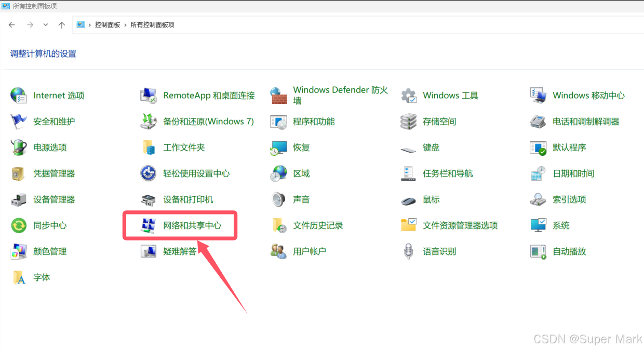Open the 日期和时间 text link
The height and width of the screenshot is (349, 644).
pos(573,173)
